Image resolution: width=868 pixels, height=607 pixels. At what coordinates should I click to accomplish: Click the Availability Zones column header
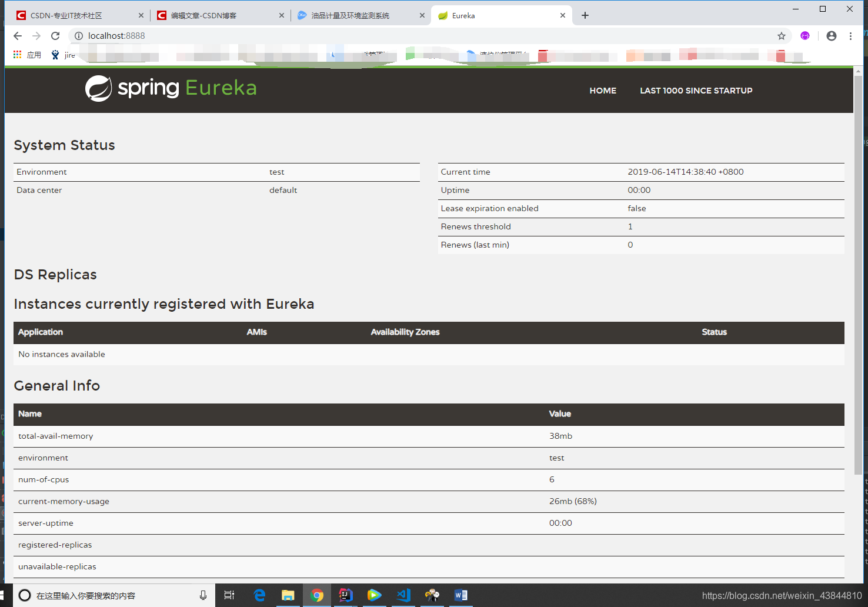pyautogui.click(x=405, y=332)
